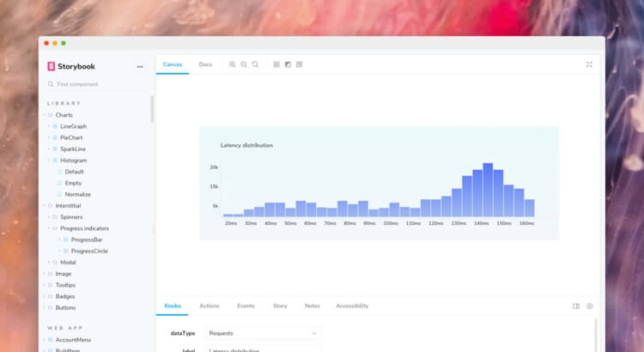Open the Story panel tab
Image resolution: width=644 pixels, height=352 pixels.
tap(280, 306)
